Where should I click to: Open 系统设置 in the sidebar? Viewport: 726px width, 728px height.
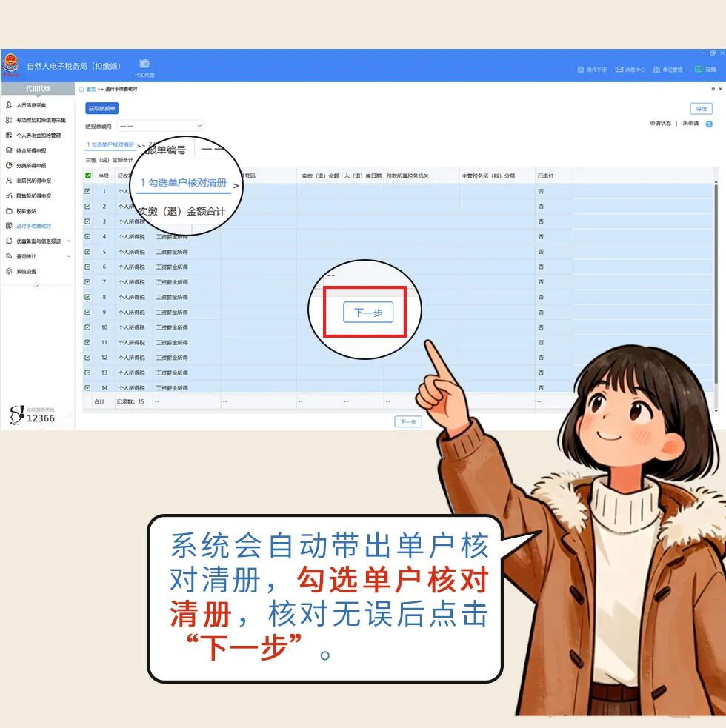[26, 272]
